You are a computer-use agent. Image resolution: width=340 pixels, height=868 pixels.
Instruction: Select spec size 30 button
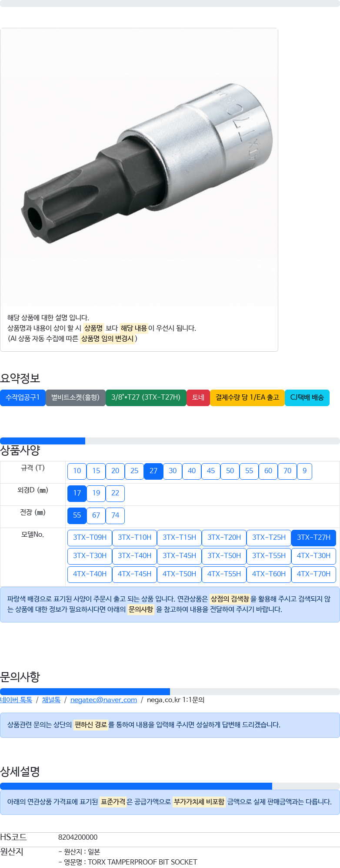pos(173,471)
